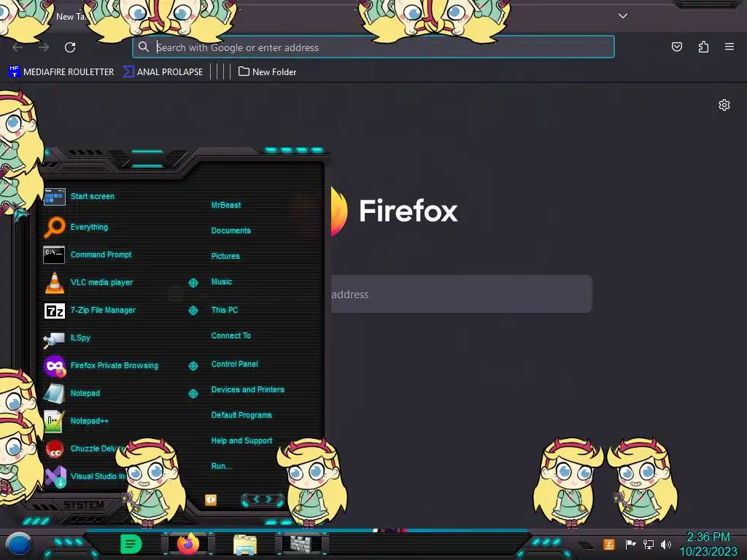Click the start menu shutdown arrows button

262,499
